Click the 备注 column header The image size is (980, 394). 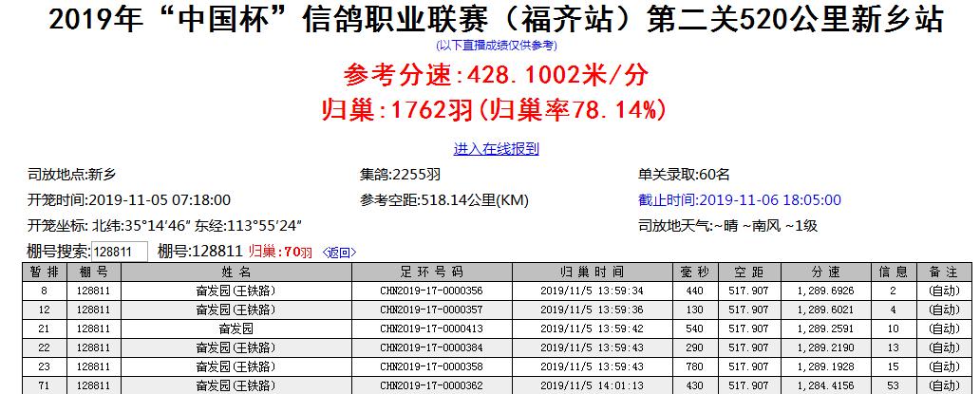pos(943,272)
